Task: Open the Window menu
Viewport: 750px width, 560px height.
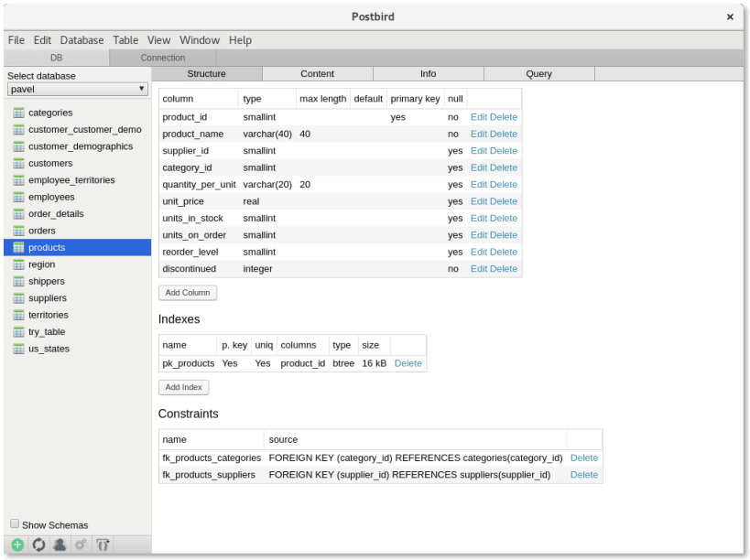Action: 200,40
